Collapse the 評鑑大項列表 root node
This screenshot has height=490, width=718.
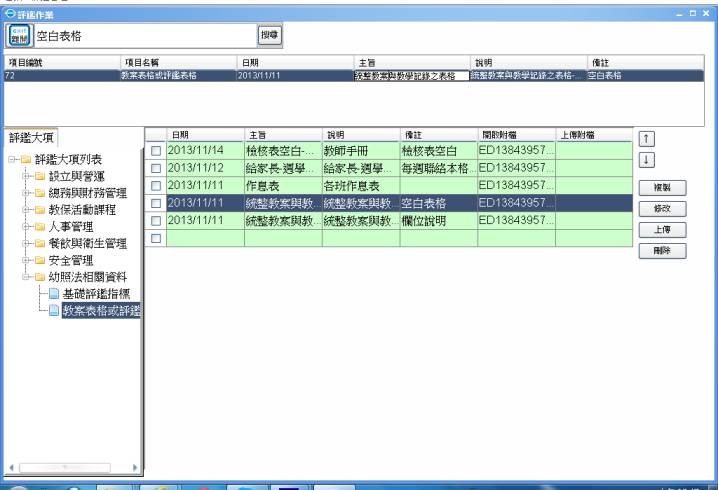[x=11, y=159]
